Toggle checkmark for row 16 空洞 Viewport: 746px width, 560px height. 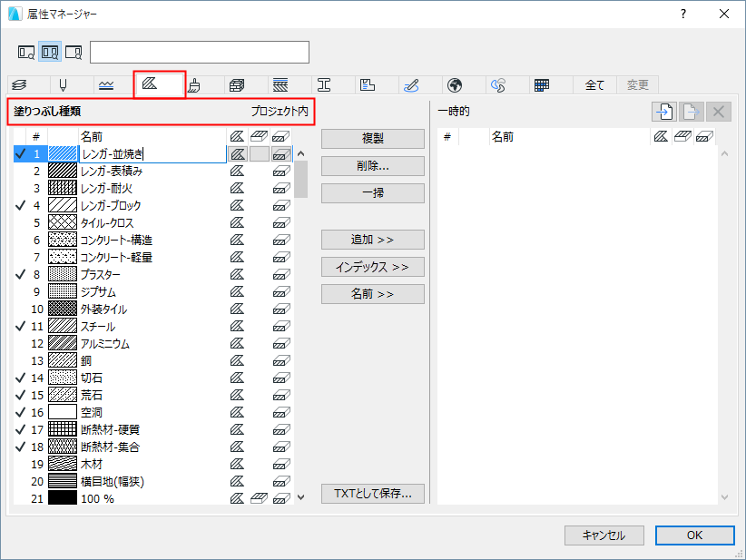(x=21, y=412)
